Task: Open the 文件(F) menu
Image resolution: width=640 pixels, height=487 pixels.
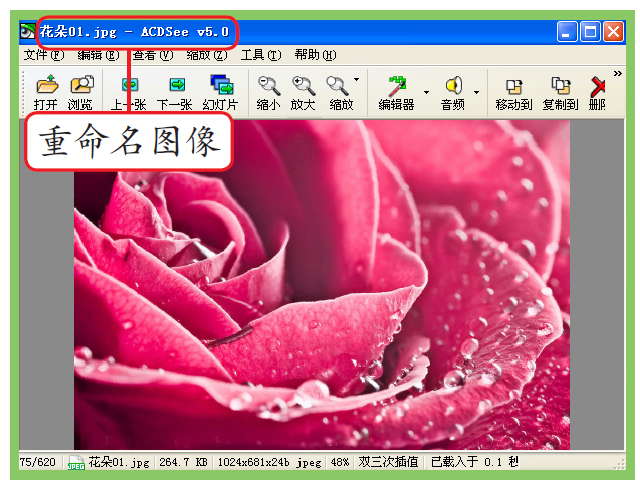Action: pos(43,55)
